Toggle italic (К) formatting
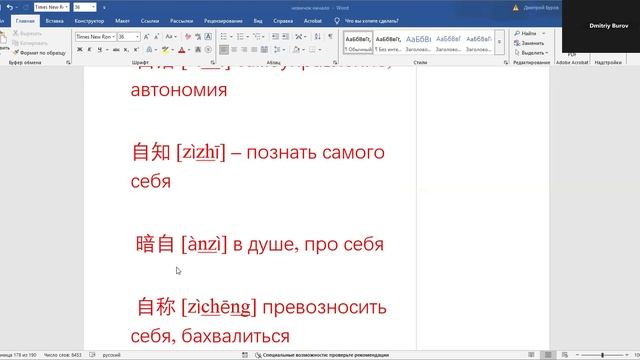The image size is (640, 360). click(90, 49)
